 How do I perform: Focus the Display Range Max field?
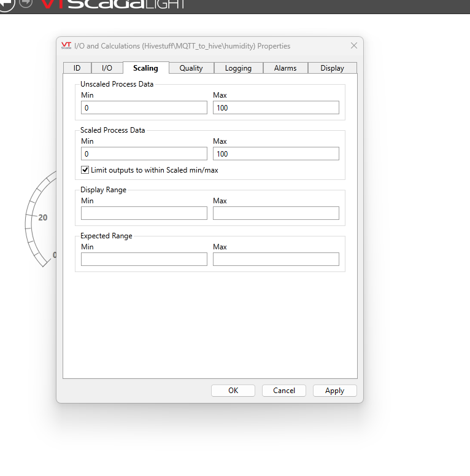275,213
